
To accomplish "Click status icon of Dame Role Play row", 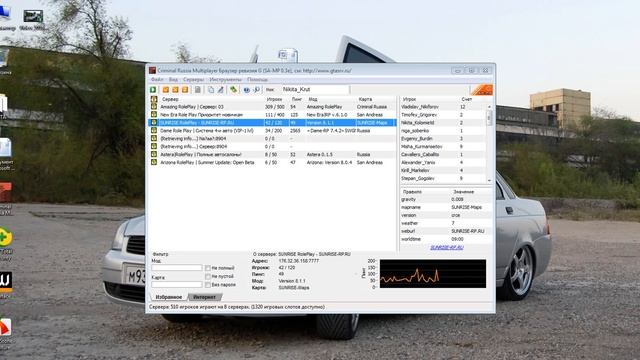I will (x=154, y=131).
